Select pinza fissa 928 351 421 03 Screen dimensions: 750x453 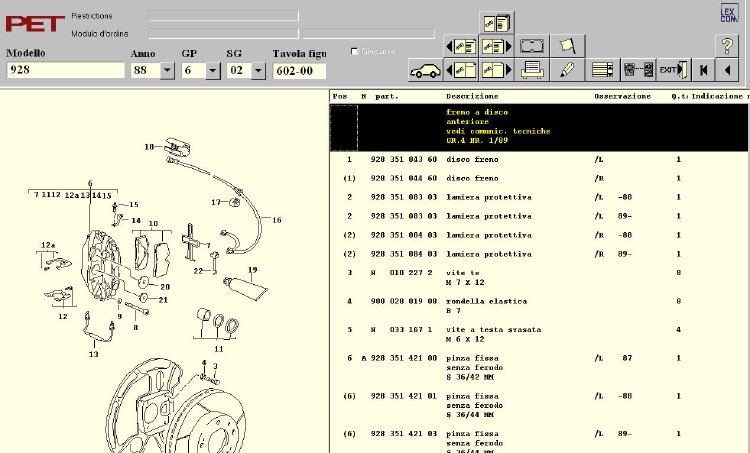click(x=539, y=442)
